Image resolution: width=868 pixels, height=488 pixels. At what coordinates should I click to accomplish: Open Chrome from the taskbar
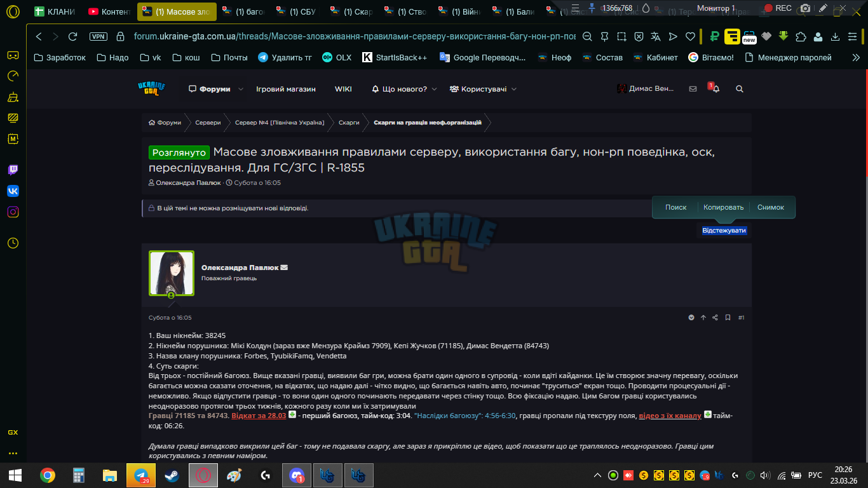47,475
